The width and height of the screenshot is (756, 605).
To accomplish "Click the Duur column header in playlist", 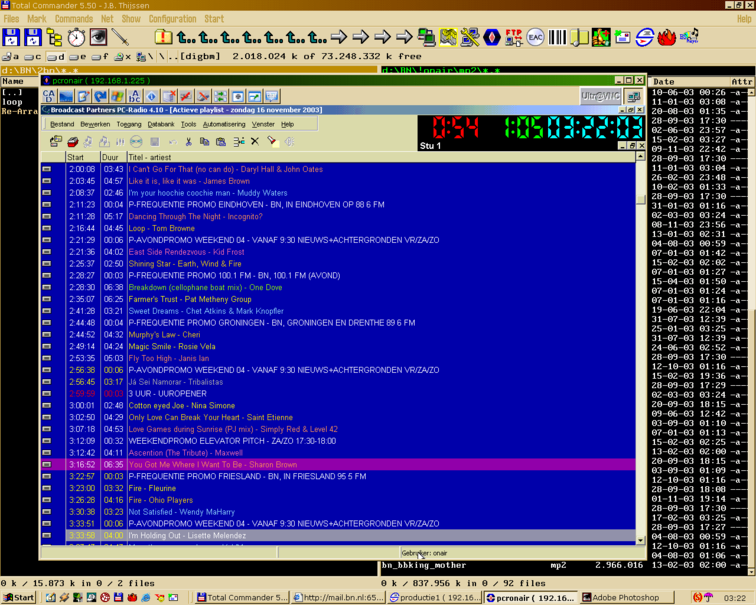I will click(113, 157).
